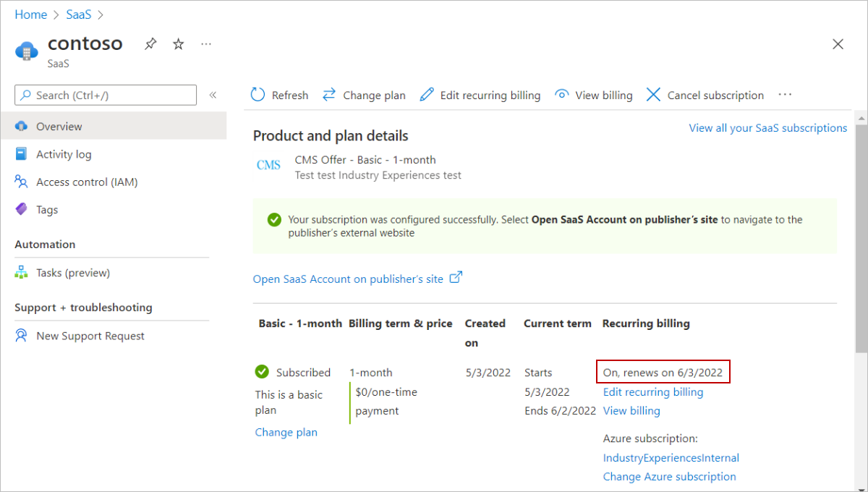
Task: Click the 'Created on' column header
Action: (x=485, y=333)
